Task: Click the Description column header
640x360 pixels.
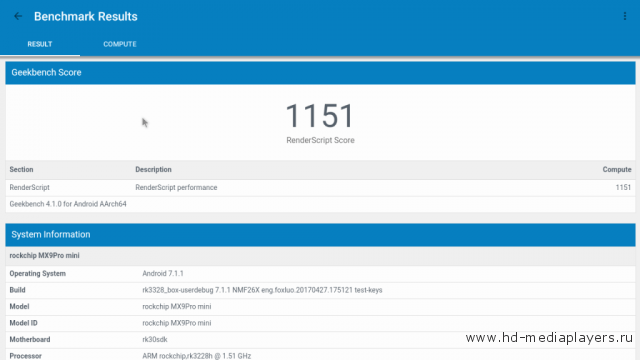Action: click(x=153, y=169)
